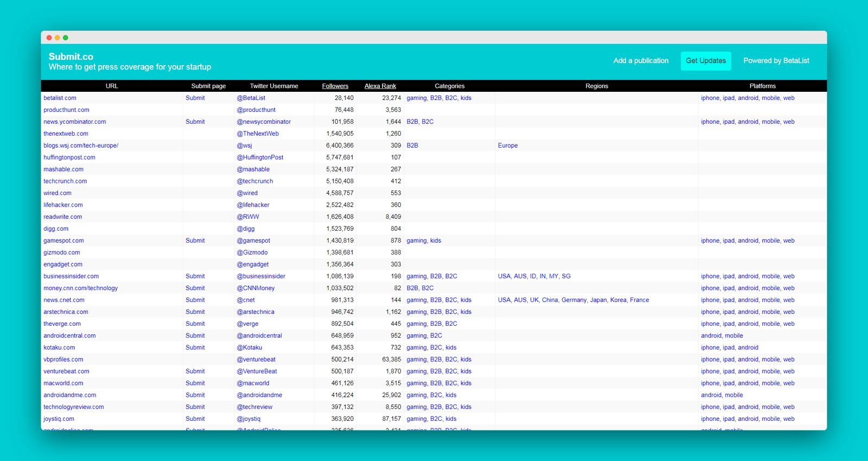
Task: Click regions list in businessinsider.com row
Action: point(534,277)
